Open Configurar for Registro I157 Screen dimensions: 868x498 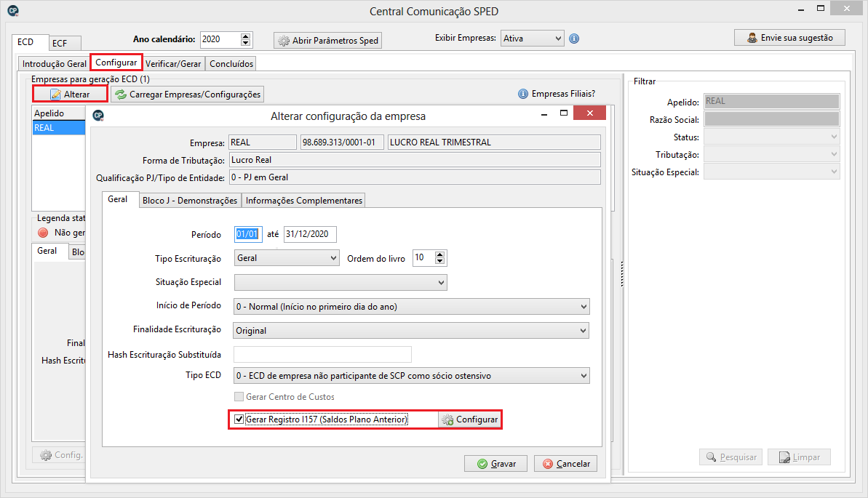469,419
